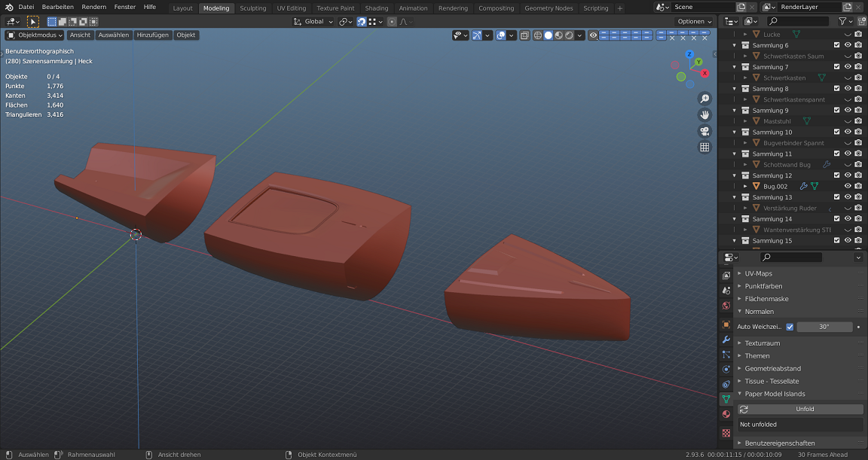868x460 pixels.
Task: Open the Bearbeiten menu
Action: [x=57, y=8]
